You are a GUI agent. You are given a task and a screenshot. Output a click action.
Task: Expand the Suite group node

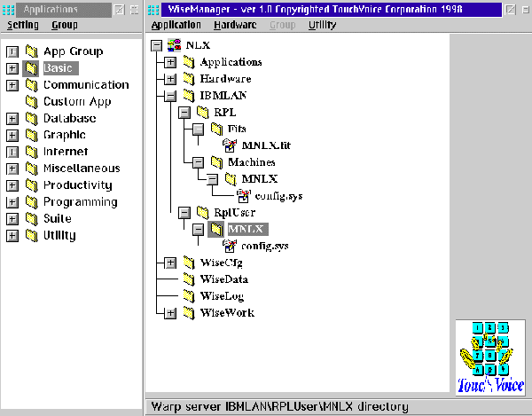click(12, 218)
